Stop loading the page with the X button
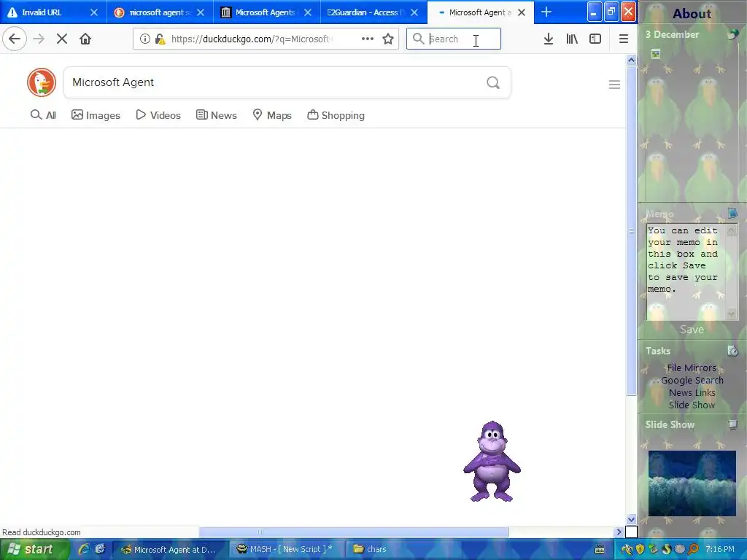The height and width of the screenshot is (560, 747). (x=62, y=39)
